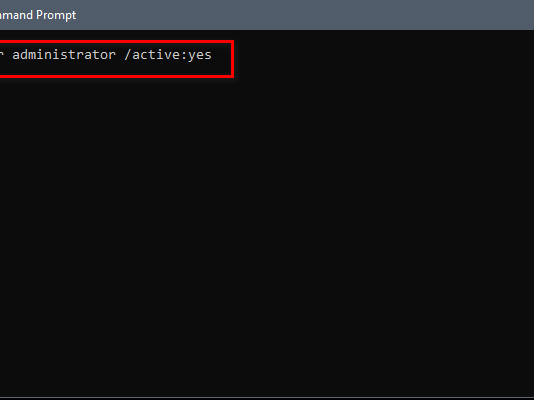Click the red box's top border line

point(116,42)
